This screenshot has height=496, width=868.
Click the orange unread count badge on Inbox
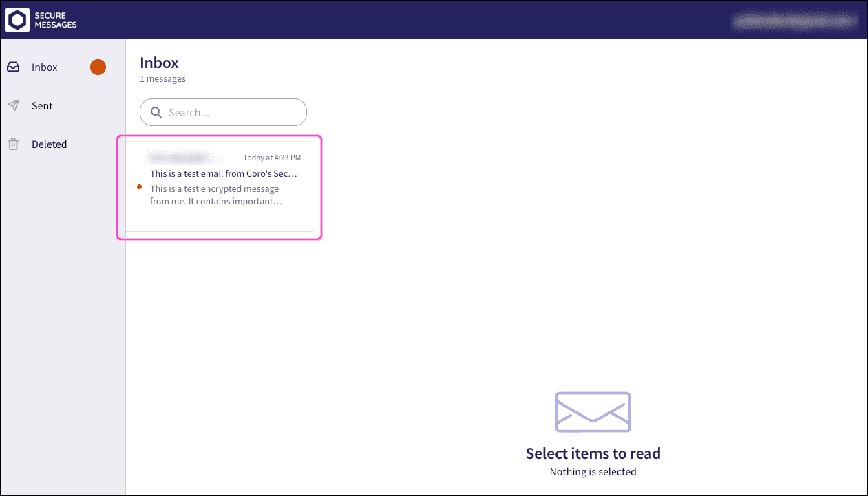98,67
